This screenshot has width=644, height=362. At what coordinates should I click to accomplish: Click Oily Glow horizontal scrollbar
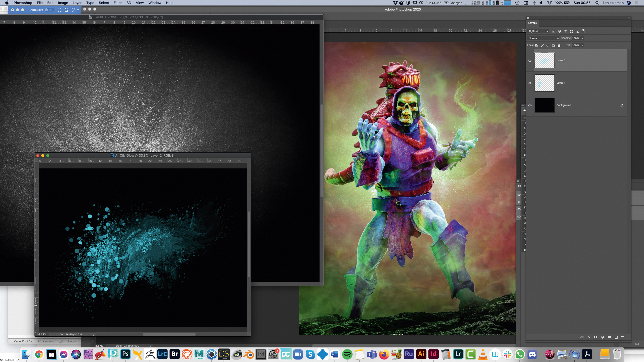pos(169,334)
